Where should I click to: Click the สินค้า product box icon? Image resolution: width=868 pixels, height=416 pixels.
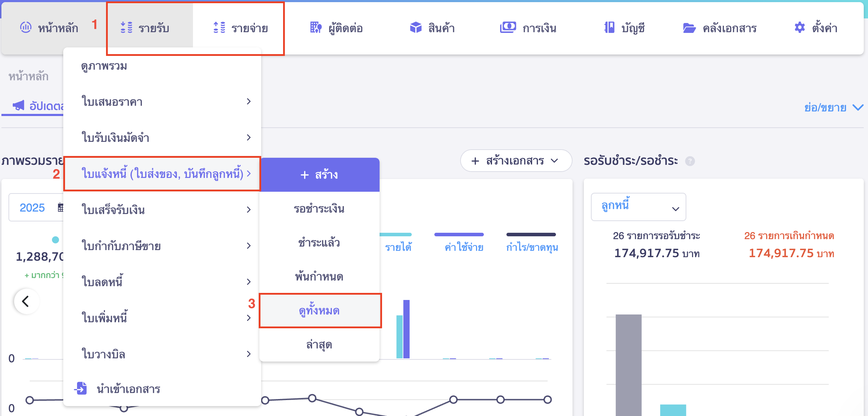point(416,27)
